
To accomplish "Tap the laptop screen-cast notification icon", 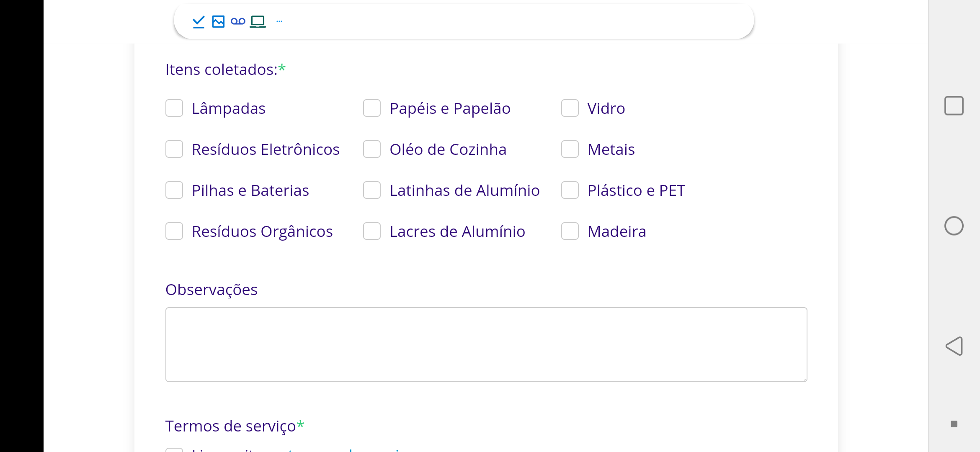I will (x=258, y=21).
